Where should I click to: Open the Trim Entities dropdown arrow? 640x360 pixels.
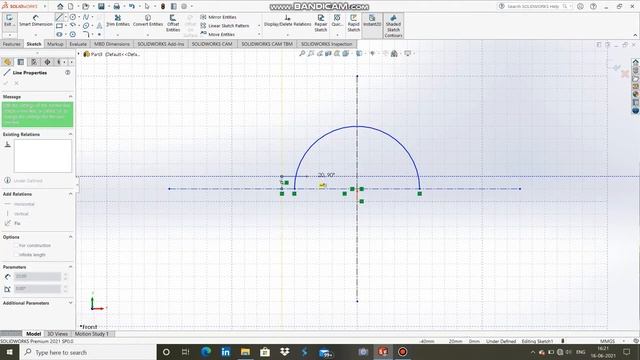click(x=118, y=35)
